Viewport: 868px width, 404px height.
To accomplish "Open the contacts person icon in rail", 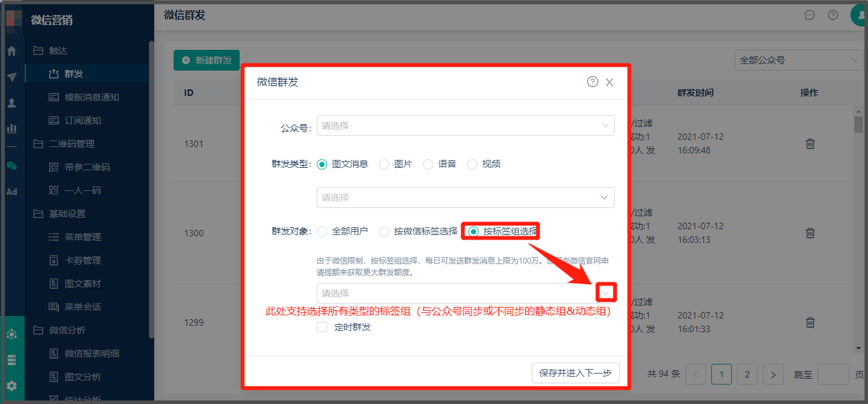I will [12, 102].
